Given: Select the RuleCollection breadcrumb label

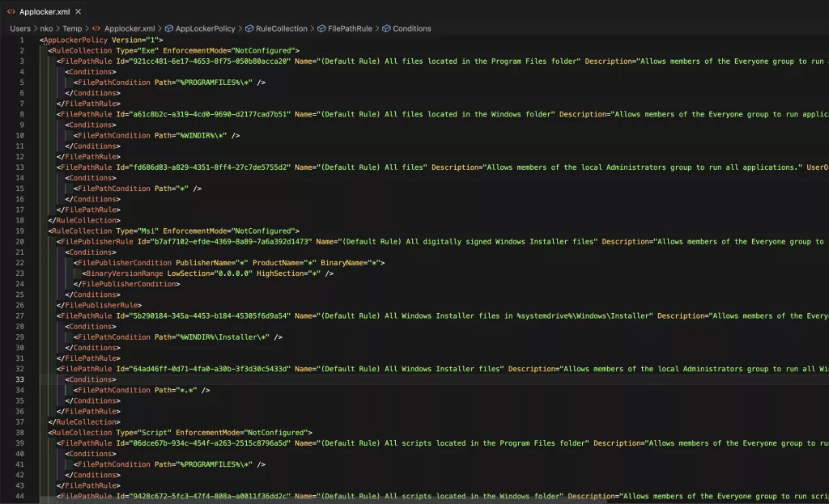Looking at the screenshot, I should (282, 28).
